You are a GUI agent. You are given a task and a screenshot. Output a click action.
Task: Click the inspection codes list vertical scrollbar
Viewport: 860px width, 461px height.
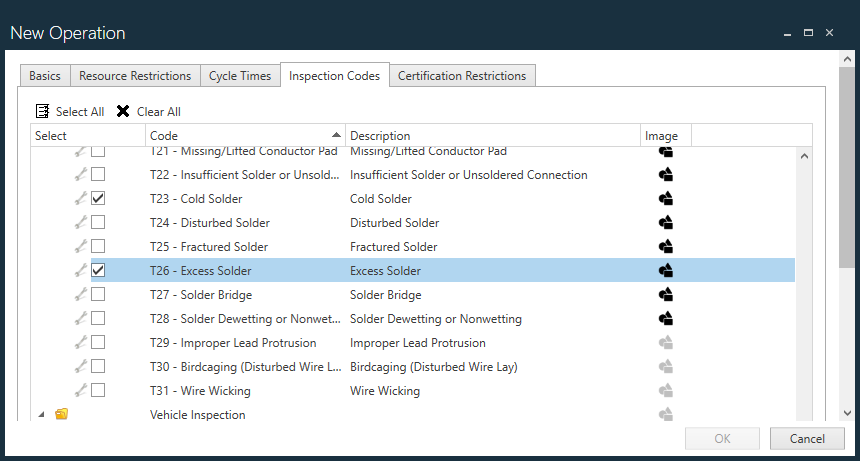(804, 280)
